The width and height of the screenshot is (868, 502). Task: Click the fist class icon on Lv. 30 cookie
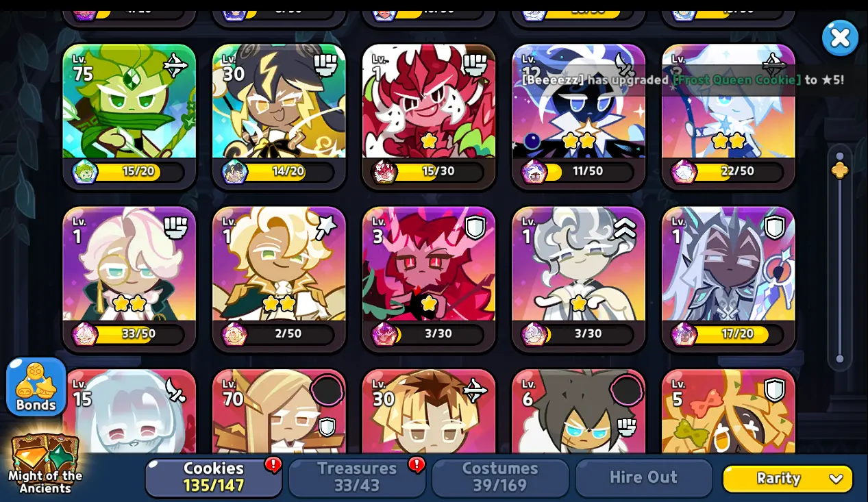(x=325, y=65)
